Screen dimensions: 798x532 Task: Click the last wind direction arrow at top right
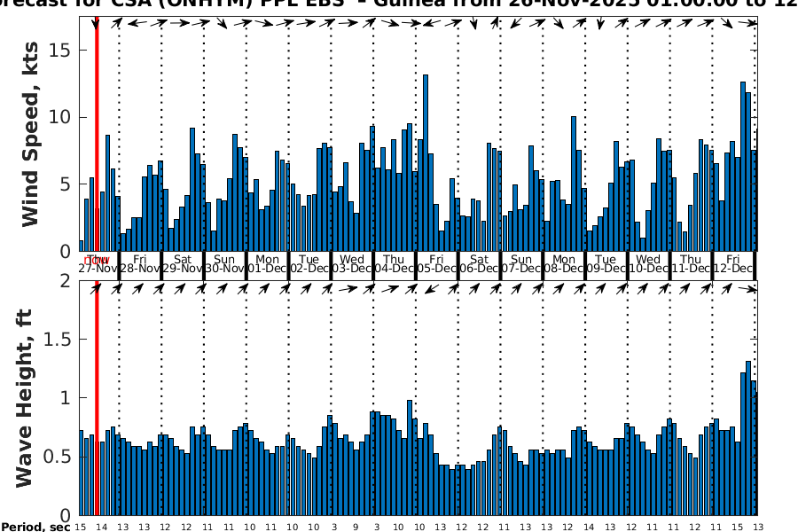[749, 23]
